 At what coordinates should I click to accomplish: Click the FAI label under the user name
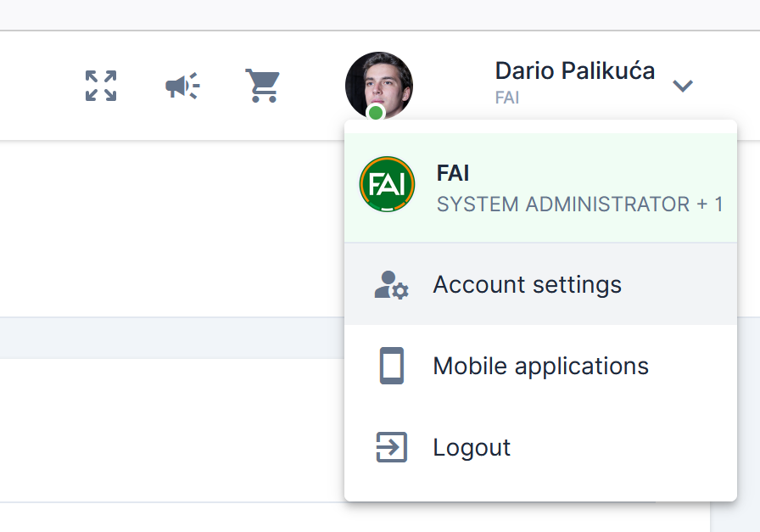[x=506, y=98]
